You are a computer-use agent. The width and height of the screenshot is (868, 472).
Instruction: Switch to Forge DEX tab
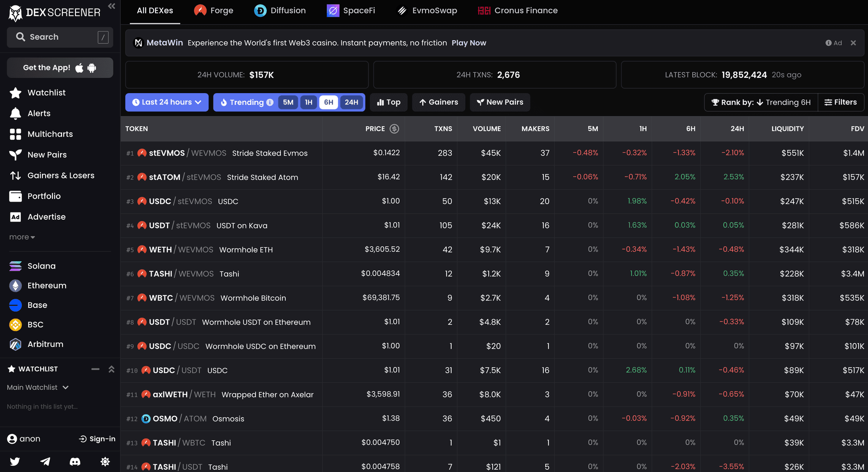click(x=213, y=11)
